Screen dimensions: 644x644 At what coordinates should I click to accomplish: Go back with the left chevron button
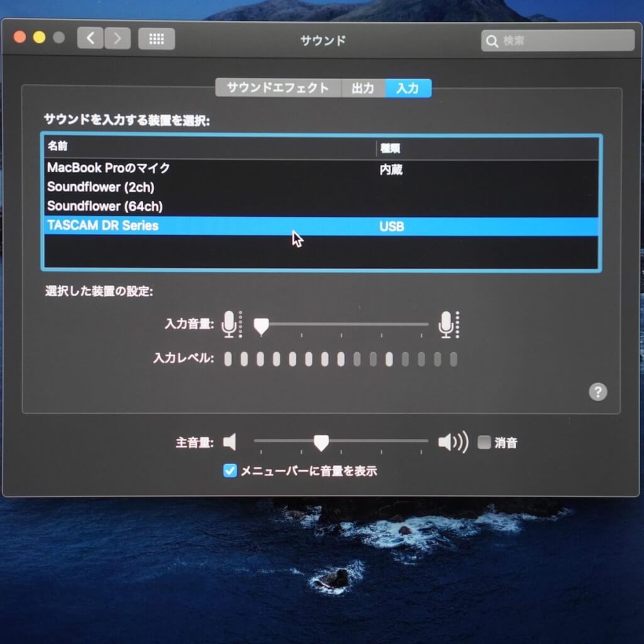click(x=91, y=38)
